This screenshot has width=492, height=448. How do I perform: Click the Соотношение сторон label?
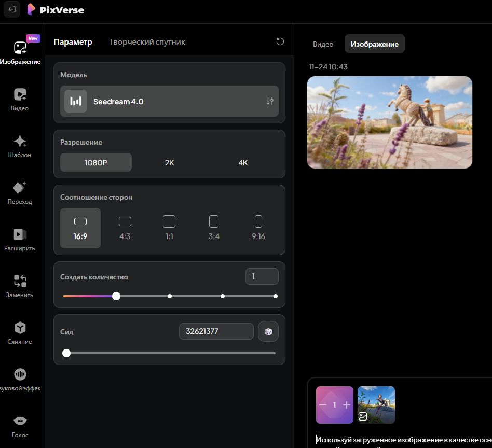click(x=97, y=197)
